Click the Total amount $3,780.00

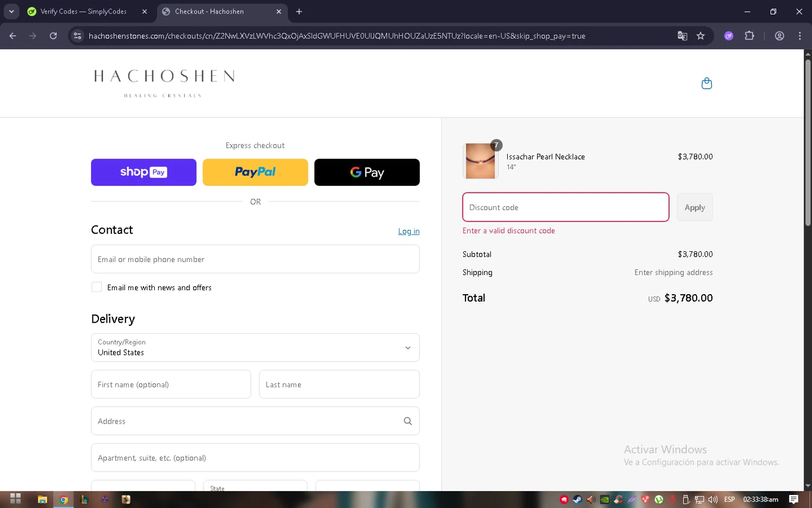689,298
